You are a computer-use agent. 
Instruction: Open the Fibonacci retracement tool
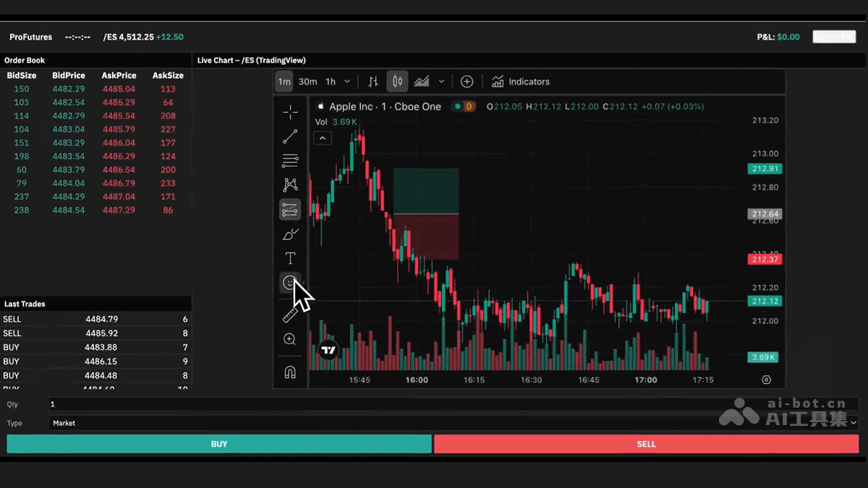[290, 160]
